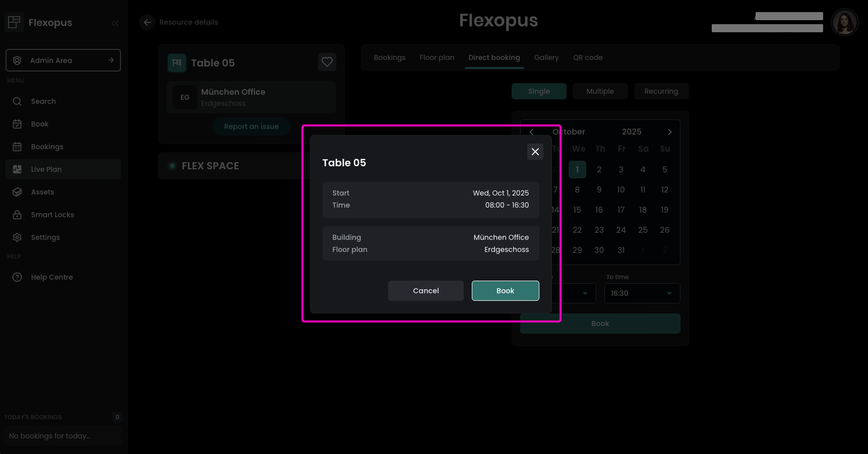868x454 pixels.
Task: Open the Admin Area arrow button
Action: pyautogui.click(x=111, y=60)
